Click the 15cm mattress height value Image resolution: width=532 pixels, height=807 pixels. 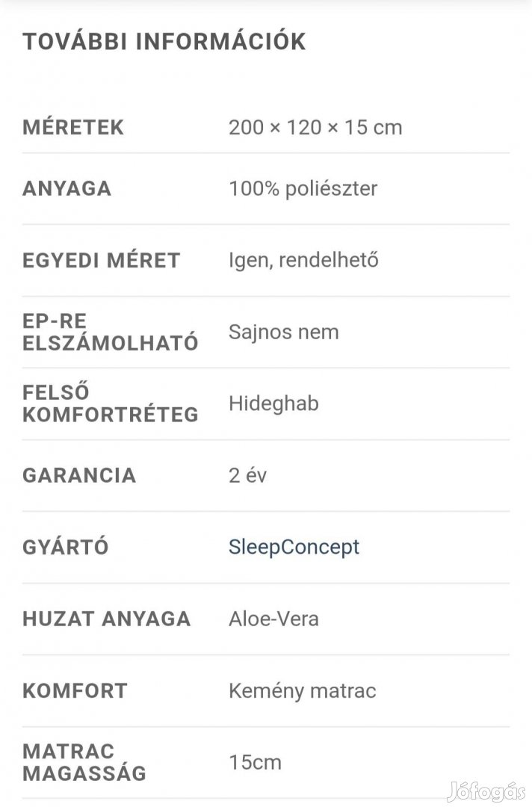(x=255, y=762)
